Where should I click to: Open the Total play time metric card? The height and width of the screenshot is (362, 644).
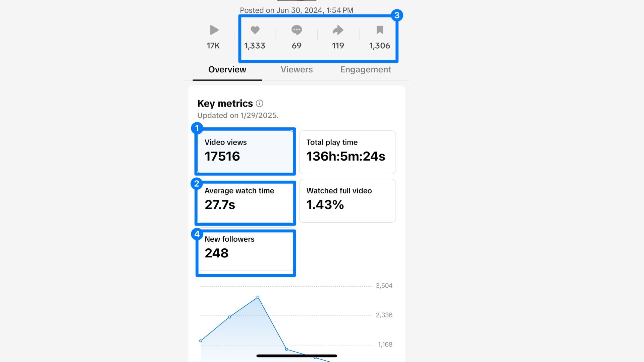347,152
